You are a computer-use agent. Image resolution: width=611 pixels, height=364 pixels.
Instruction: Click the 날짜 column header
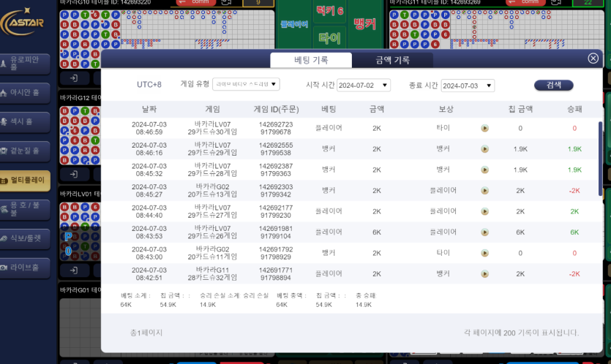(x=149, y=110)
